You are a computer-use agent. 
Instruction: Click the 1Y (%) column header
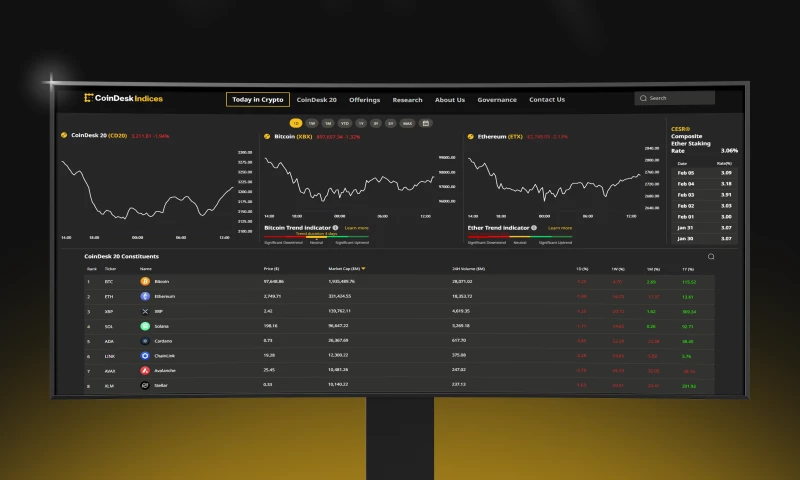688,269
